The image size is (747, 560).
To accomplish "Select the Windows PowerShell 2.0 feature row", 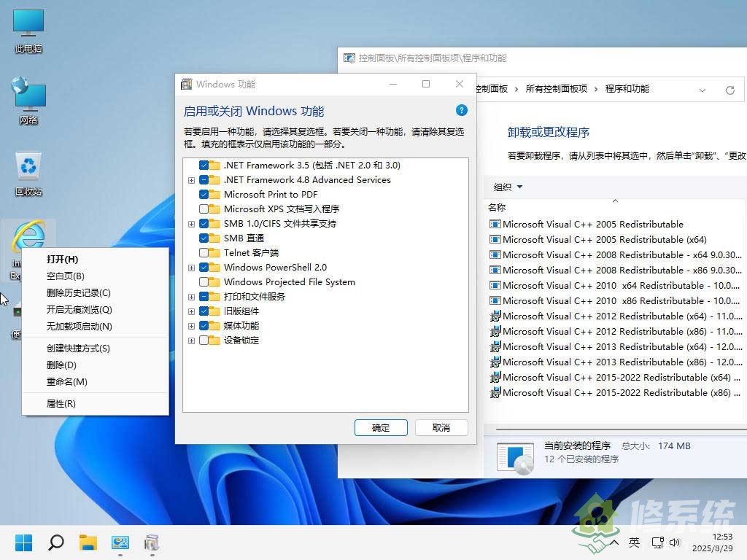I will 275,267.
